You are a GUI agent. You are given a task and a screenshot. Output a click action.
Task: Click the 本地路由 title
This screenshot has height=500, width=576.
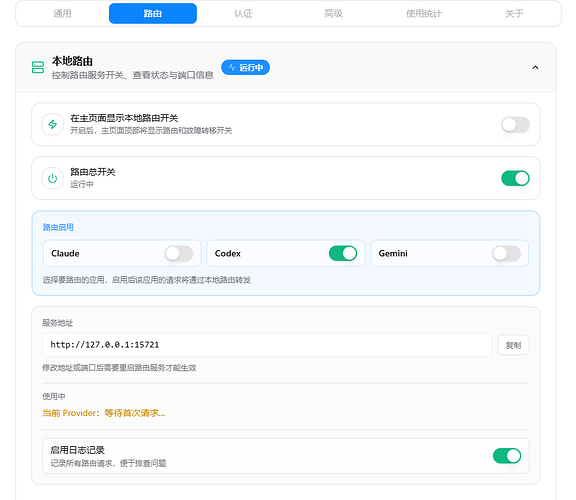pos(72,61)
